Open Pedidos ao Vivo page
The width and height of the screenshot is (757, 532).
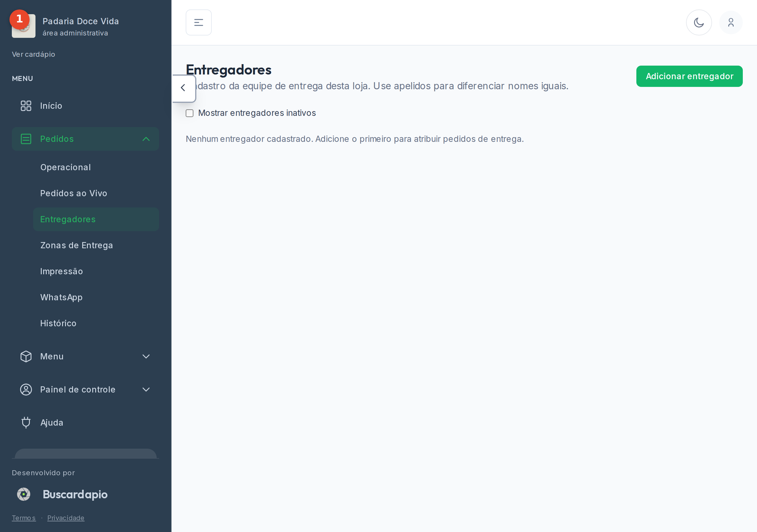point(96,193)
